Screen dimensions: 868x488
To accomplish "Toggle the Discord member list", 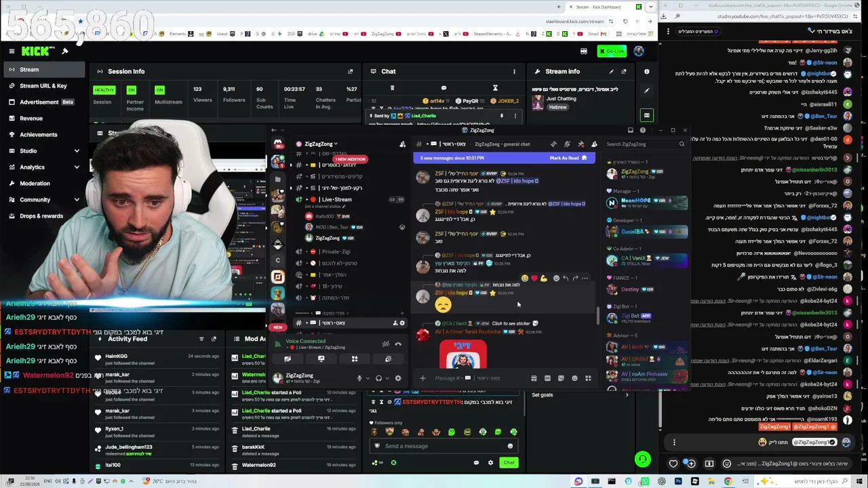I will 595,144.
